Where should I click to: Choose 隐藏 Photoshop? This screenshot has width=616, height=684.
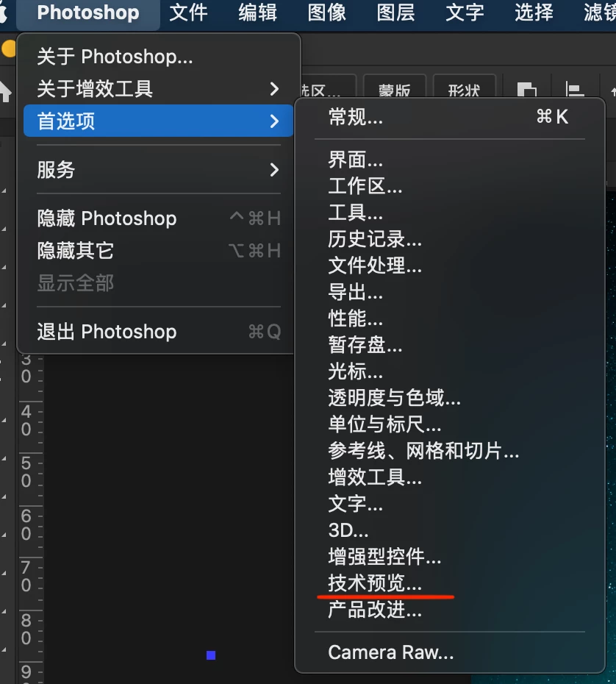pos(158,218)
